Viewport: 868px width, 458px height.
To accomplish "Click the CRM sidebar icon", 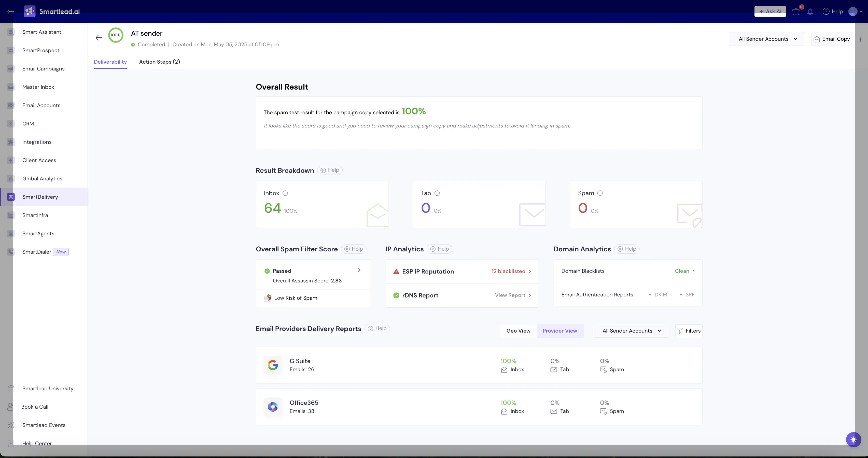I will [x=11, y=124].
